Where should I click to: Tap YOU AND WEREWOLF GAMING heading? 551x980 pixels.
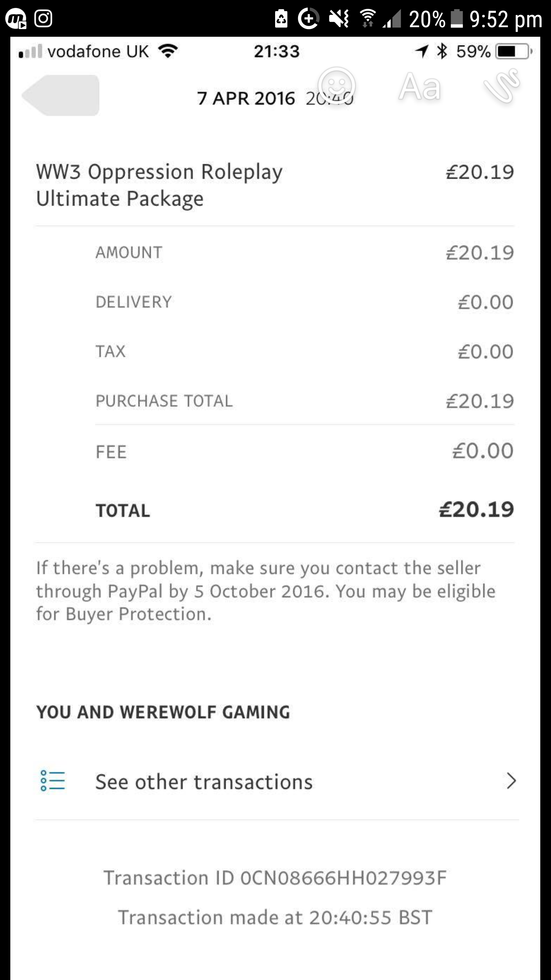click(163, 712)
